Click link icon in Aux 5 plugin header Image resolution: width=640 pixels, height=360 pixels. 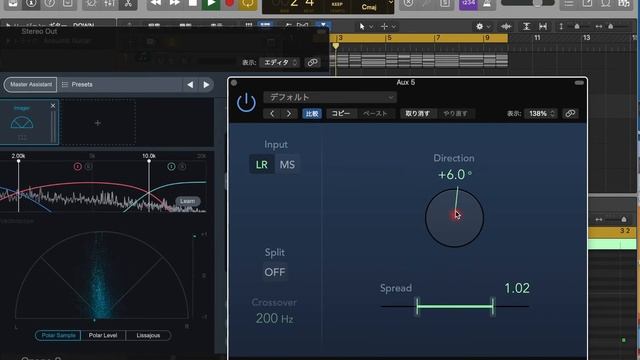point(570,113)
